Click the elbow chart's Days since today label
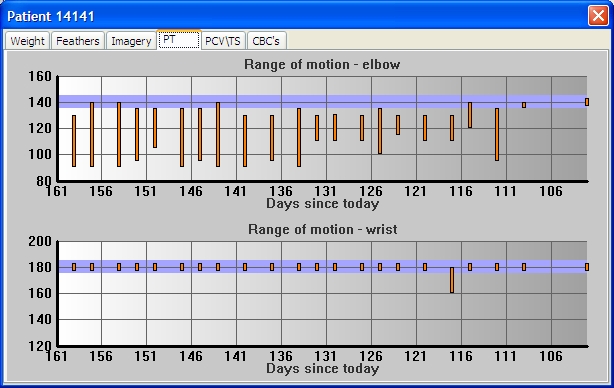Viewport: 614px width, 388px height. (323, 204)
